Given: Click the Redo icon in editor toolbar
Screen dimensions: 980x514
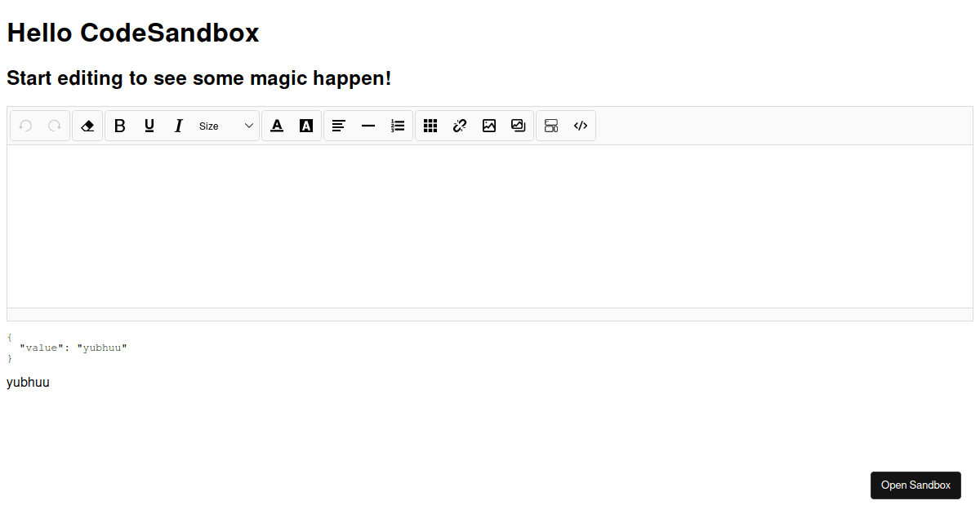Looking at the screenshot, I should coord(55,126).
